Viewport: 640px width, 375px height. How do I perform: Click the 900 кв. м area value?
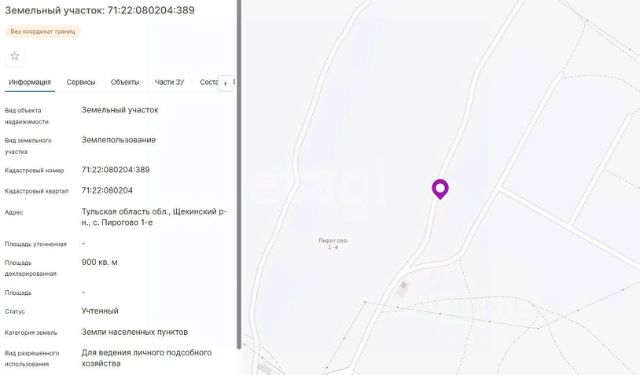(x=99, y=262)
